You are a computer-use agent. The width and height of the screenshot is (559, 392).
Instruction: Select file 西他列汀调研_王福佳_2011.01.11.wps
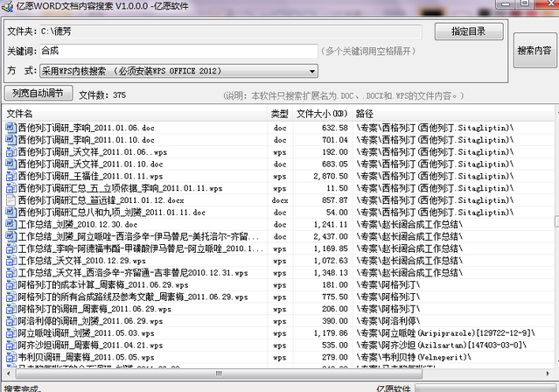point(91,176)
